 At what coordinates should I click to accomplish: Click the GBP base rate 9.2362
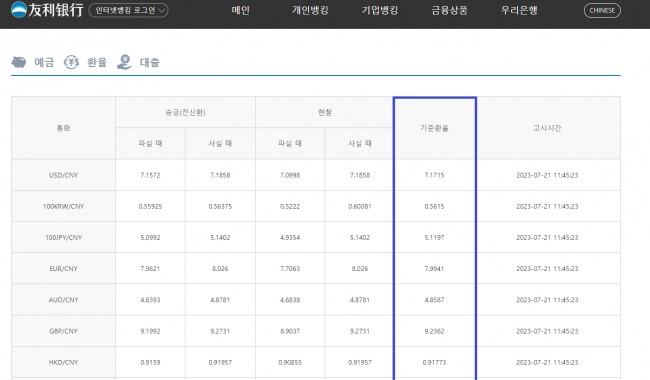pyautogui.click(x=434, y=331)
